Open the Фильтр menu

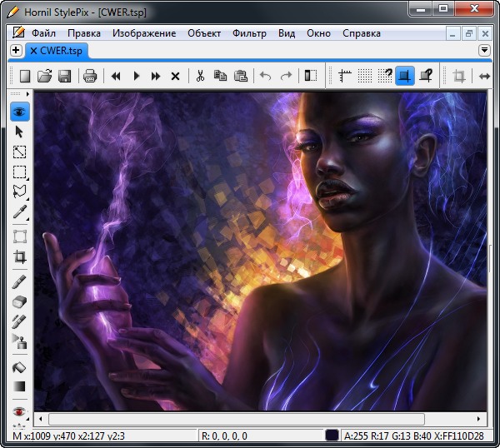click(x=250, y=33)
